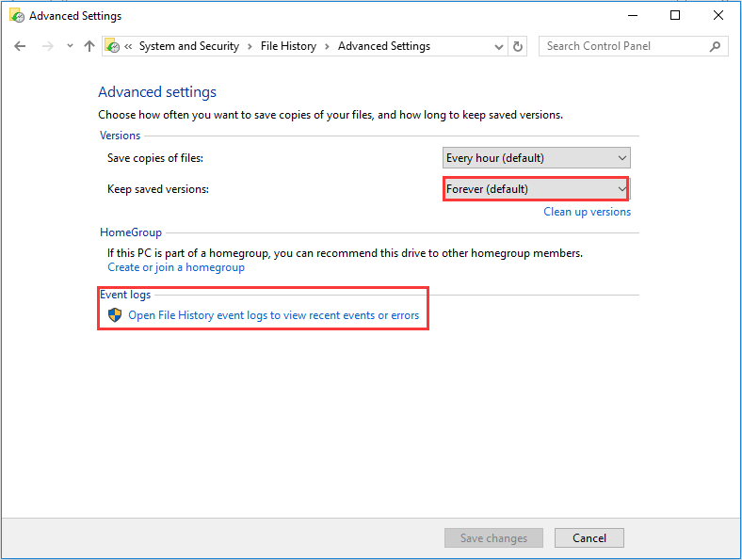Viewport: 742px width, 560px height.
Task: Click the Advanced settings heading
Action: pos(157,91)
